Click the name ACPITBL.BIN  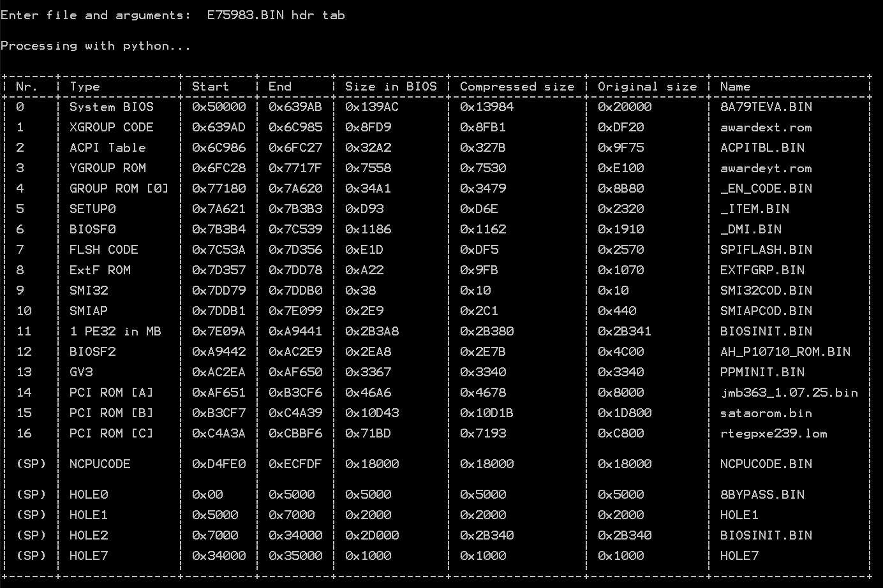click(762, 148)
